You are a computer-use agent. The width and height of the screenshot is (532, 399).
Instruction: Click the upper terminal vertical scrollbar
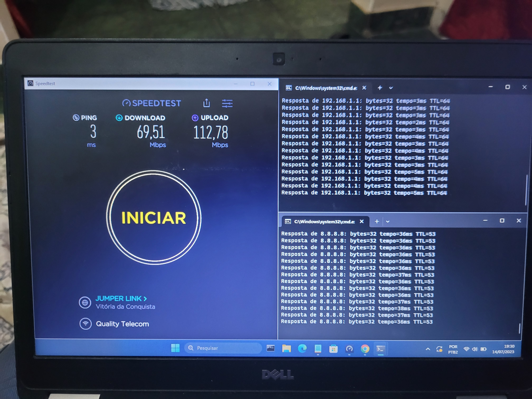(x=526, y=190)
